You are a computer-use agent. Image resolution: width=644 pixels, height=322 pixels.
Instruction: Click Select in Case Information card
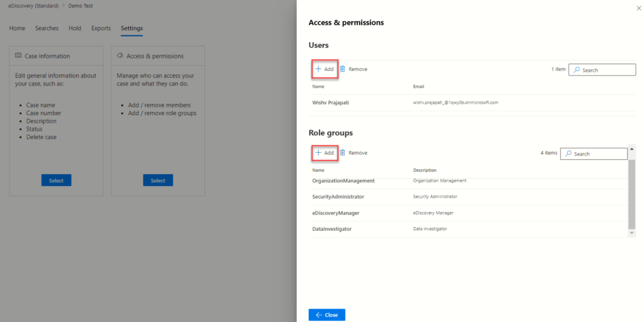[x=56, y=180]
